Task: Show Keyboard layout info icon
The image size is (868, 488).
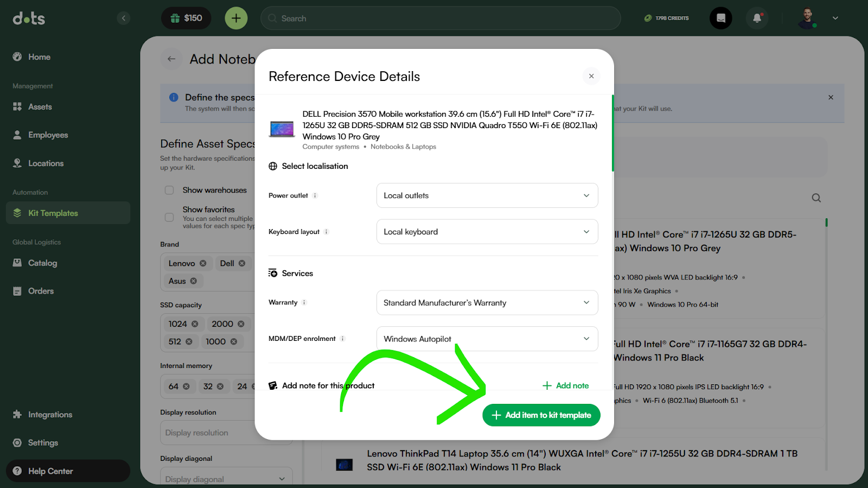Action: pyautogui.click(x=327, y=232)
